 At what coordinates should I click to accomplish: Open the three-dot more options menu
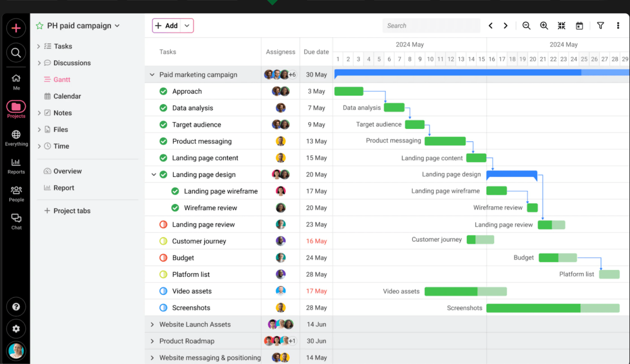pyautogui.click(x=618, y=26)
